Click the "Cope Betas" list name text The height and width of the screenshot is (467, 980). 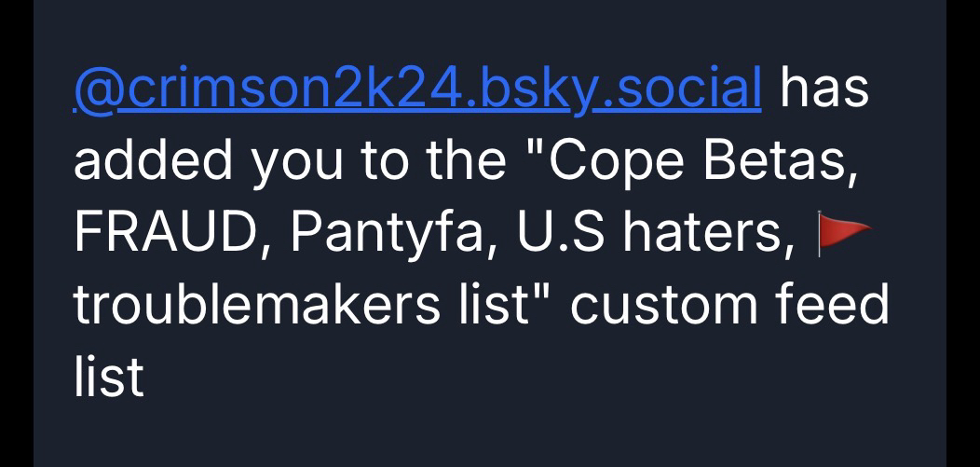tap(698, 161)
